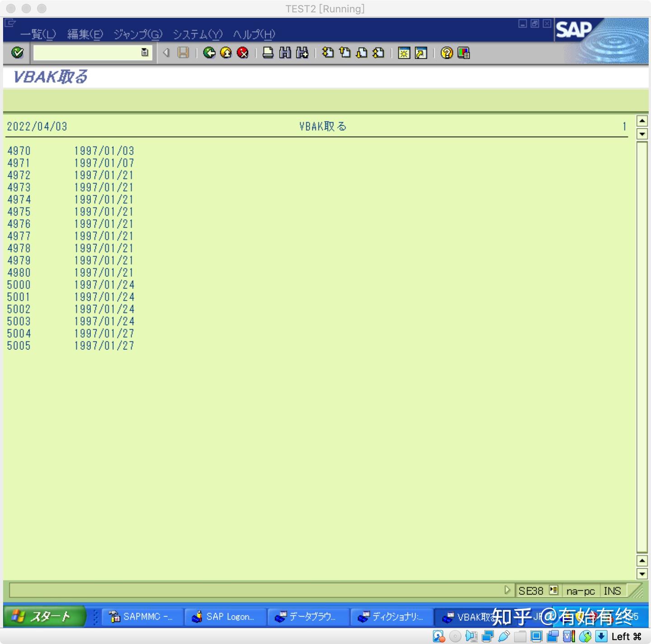Go to the next page icon
This screenshot has height=644, width=651.
point(362,53)
